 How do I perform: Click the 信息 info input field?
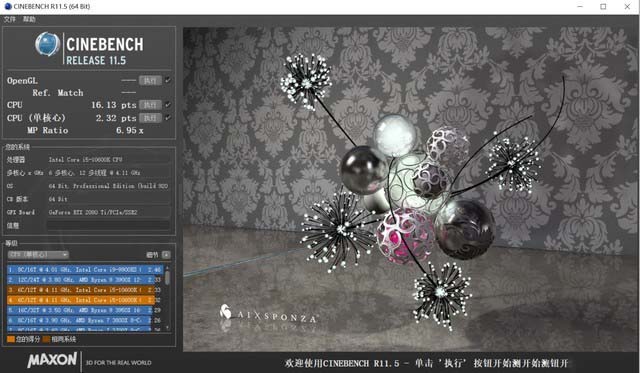(x=108, y=225)
